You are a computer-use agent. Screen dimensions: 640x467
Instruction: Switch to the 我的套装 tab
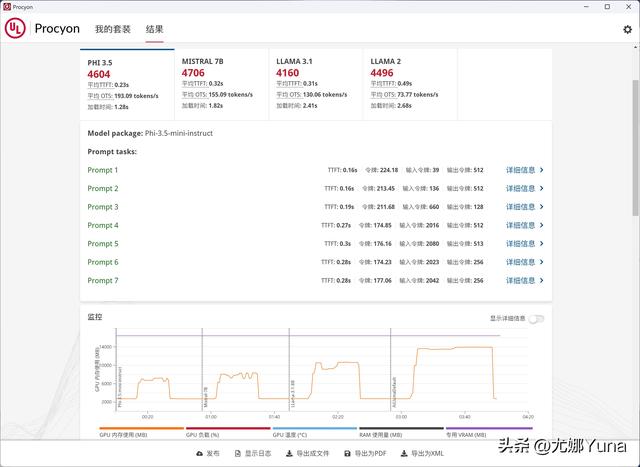pos(113,29)
